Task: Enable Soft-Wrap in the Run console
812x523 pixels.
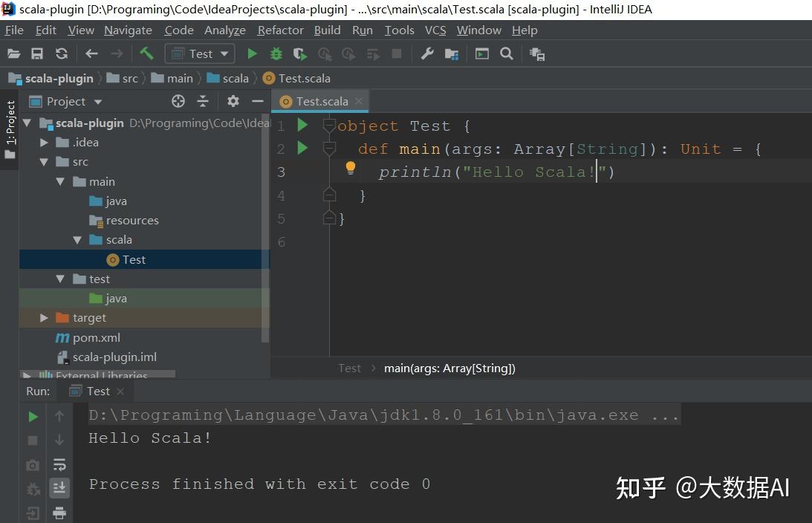Action: [x=59, y=465]
